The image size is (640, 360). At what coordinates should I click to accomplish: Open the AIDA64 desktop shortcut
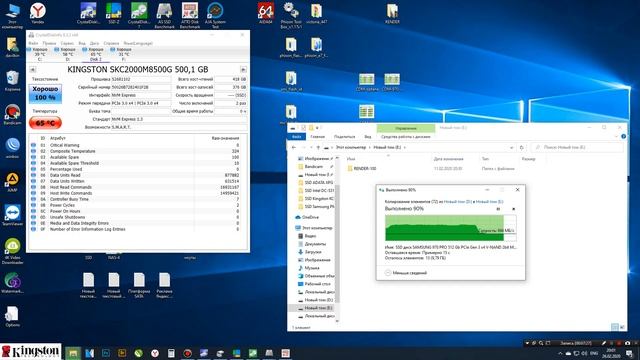[x=266, y=13]
